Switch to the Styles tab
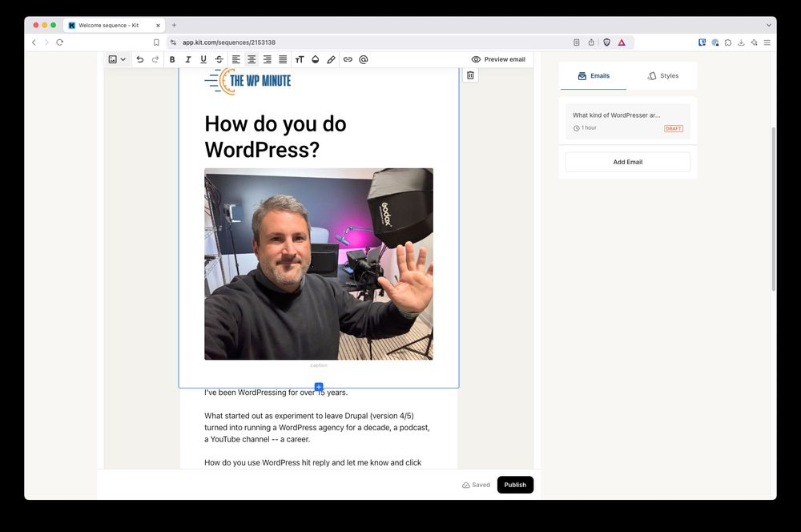Viewport: 801px width, 532px height. point(663,75)
